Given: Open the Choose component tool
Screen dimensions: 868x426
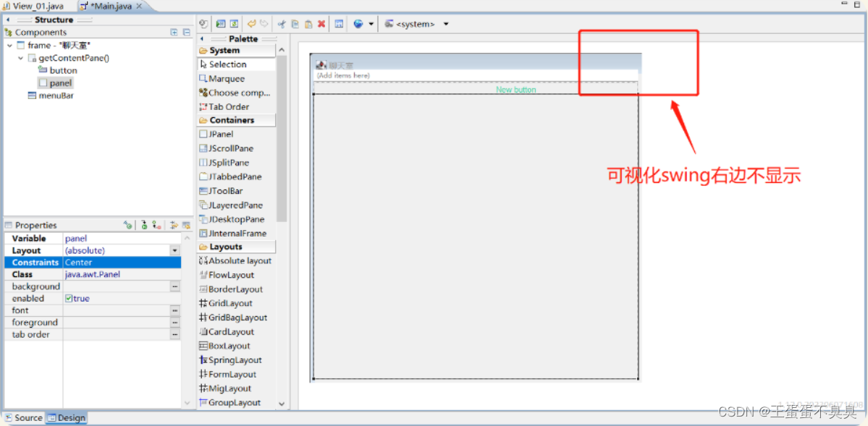Looking at the screenshot, I should pyautogui.click(x=233, y=92).
